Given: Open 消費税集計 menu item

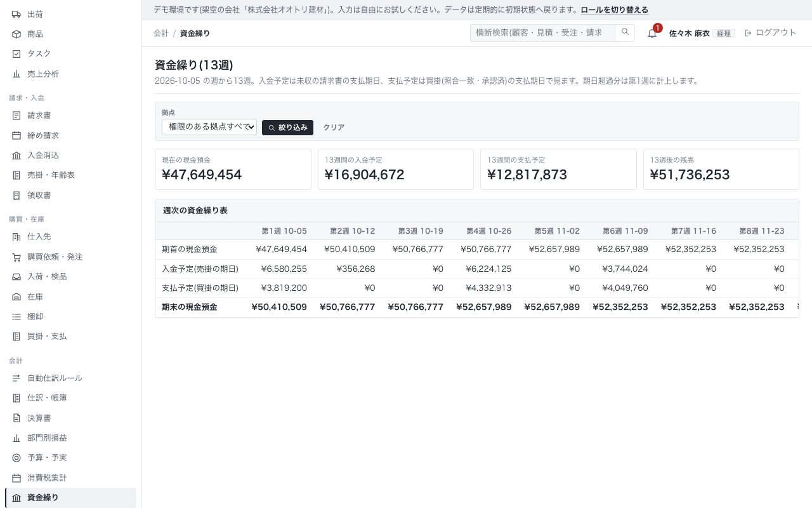Looking at the screenshot, I should pyautogui.click(x=70, y=478).
